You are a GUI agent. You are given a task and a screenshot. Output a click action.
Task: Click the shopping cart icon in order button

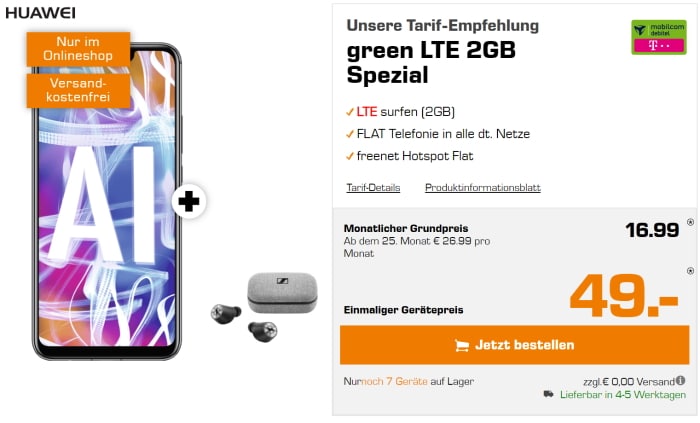[462, 345]
